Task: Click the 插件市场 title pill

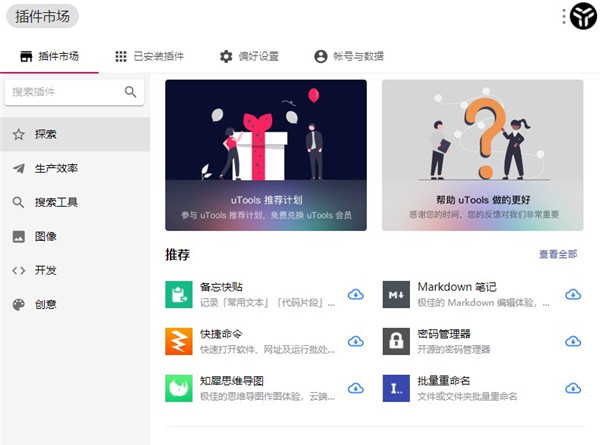Action: (x=42, y=16)
